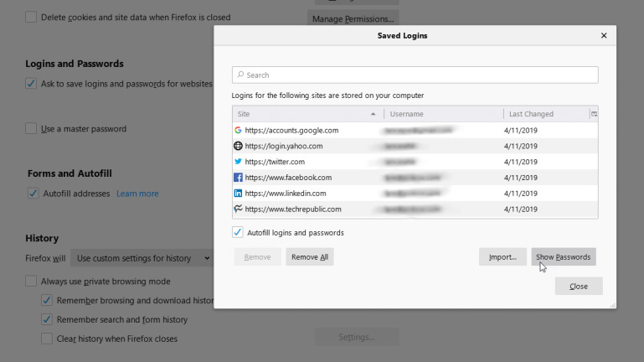Click the TechRepublic favicon in the list
The height and width of the screenshot is (362, 644).
tap(238, 209)
